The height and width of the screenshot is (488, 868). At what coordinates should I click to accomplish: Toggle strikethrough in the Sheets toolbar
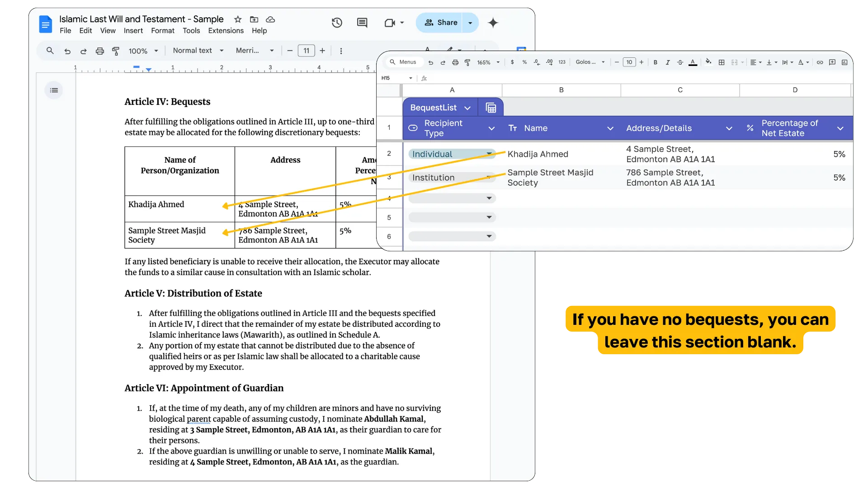tap(680, 62)
